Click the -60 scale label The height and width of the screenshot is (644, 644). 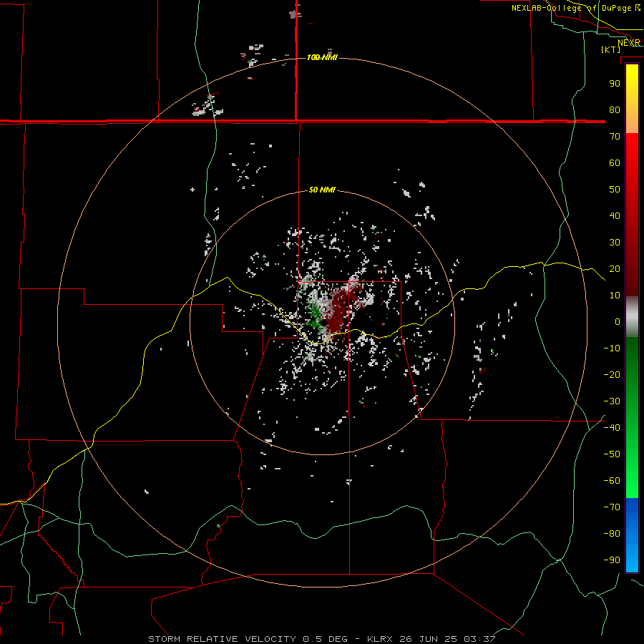(x=612, y=481)
